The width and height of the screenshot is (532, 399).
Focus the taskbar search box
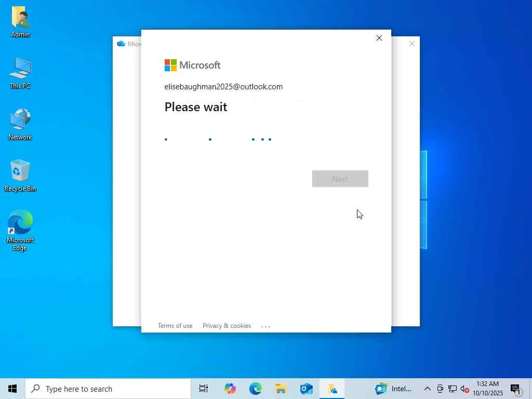click(x=108, y=389)
